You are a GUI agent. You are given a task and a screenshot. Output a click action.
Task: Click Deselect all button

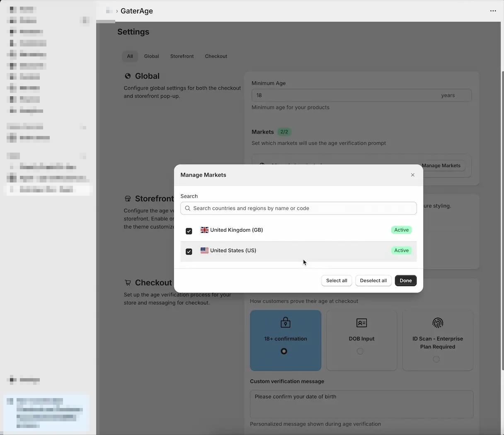373,281
